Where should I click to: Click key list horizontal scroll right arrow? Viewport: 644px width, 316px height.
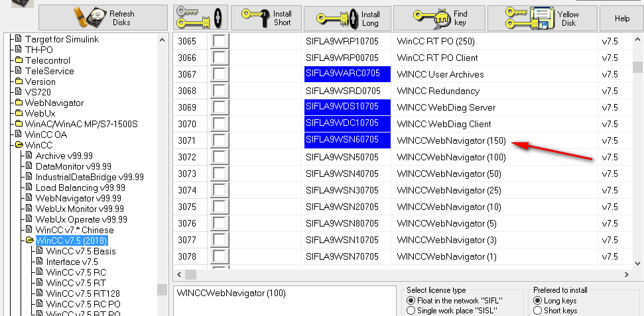(627, 274)
